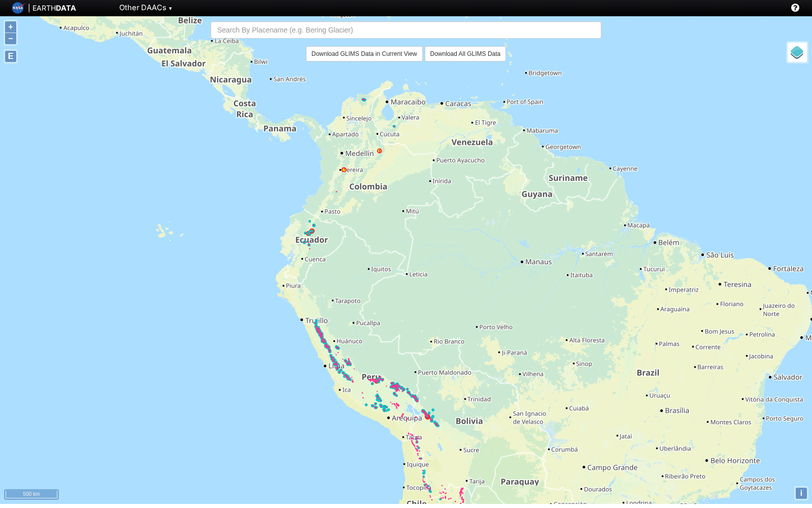The height and width of the screenshot is (508, 812).
Task: Click the E extent button
Action: coord(11,56)
